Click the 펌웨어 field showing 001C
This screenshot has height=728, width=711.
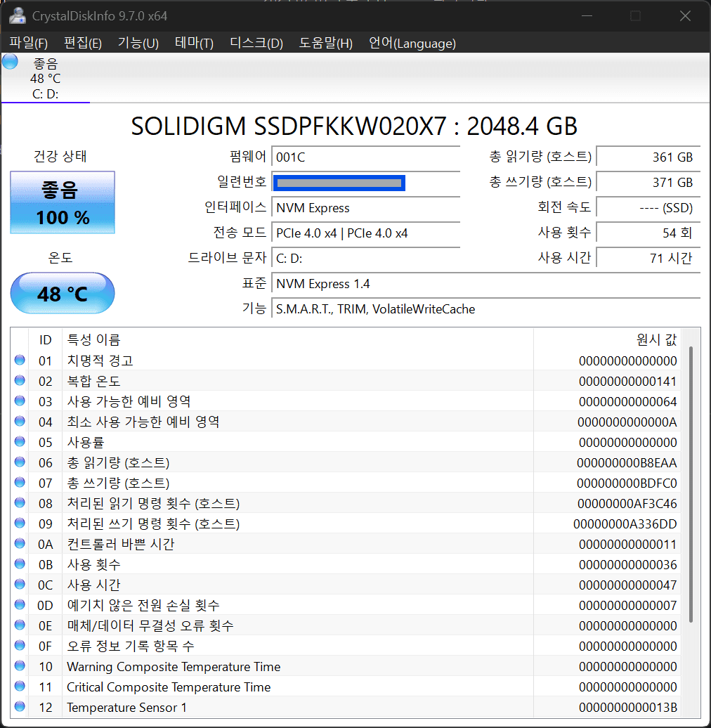click(x=366, y=157)
